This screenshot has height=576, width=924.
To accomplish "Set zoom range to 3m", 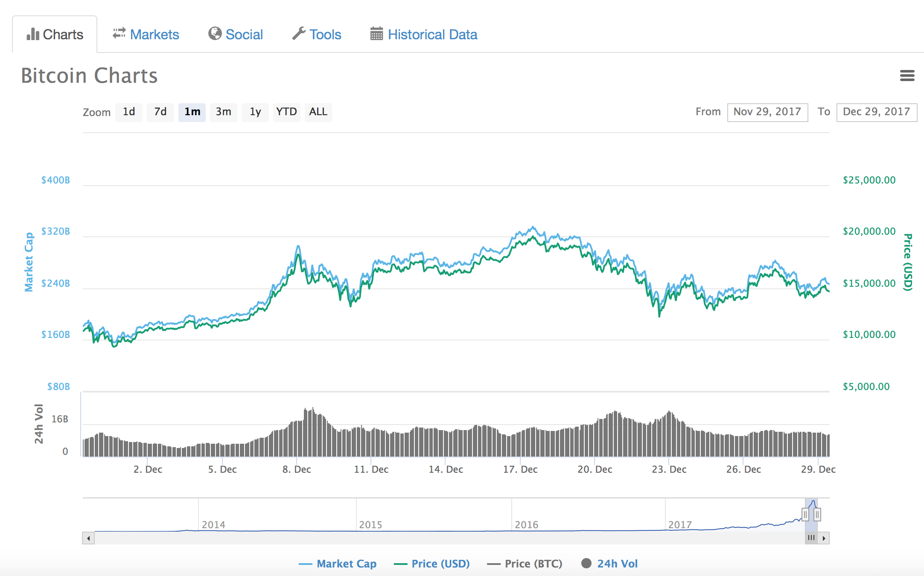I will (x=223, y=112).
